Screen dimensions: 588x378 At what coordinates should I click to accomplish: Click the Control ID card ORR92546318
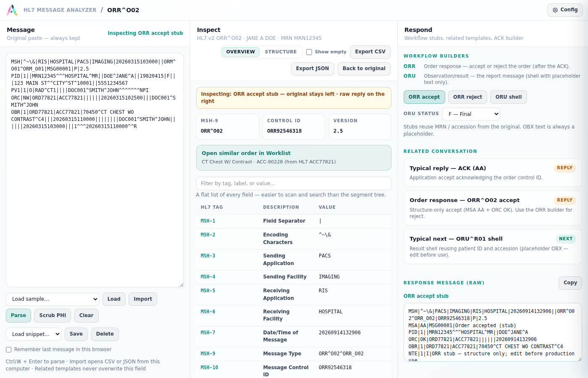[x=294, y=126]
